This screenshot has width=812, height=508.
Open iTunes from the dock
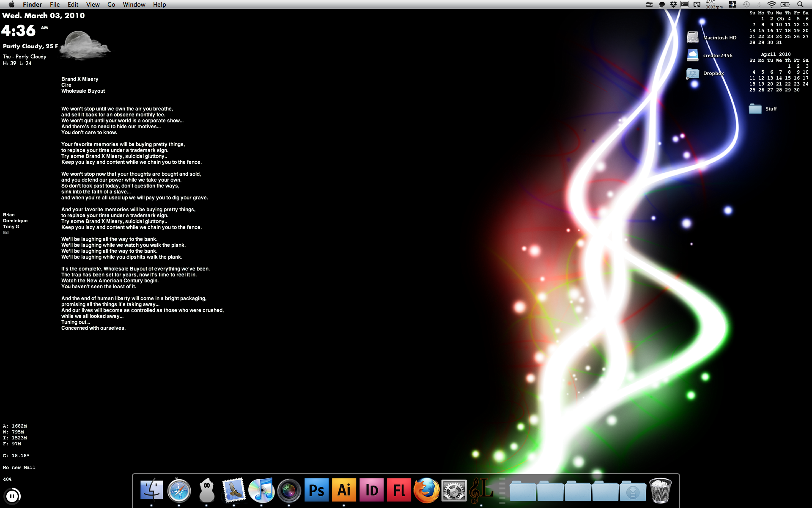(261, 490)
